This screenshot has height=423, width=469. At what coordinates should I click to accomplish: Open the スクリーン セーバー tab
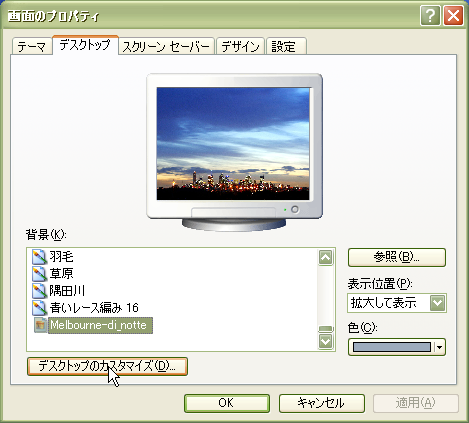click(x=166, y=46)
